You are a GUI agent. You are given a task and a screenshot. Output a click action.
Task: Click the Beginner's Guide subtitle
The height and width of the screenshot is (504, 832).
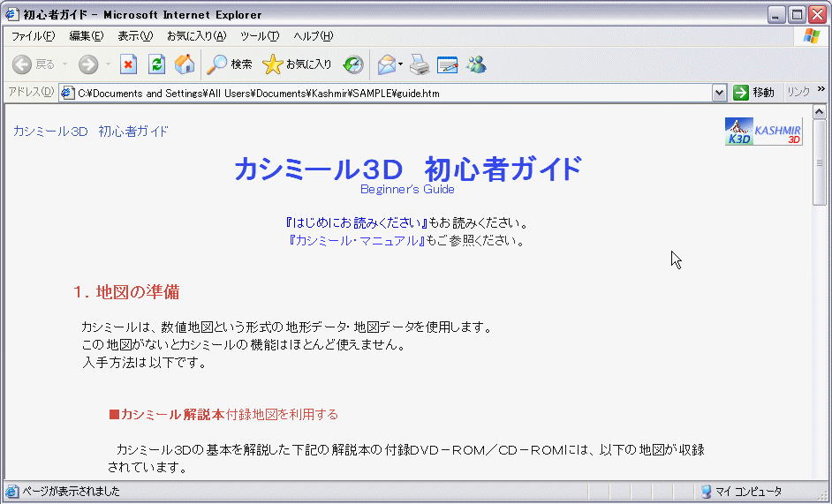[x=407, y=190]
